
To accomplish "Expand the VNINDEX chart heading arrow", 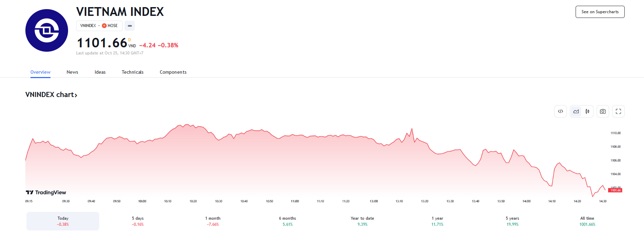I will click(x=76, y=95).
